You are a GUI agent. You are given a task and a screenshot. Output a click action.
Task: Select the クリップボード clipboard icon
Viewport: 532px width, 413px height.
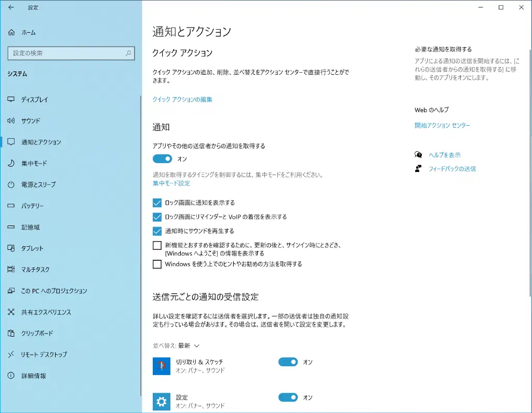(x=11, y=333)
